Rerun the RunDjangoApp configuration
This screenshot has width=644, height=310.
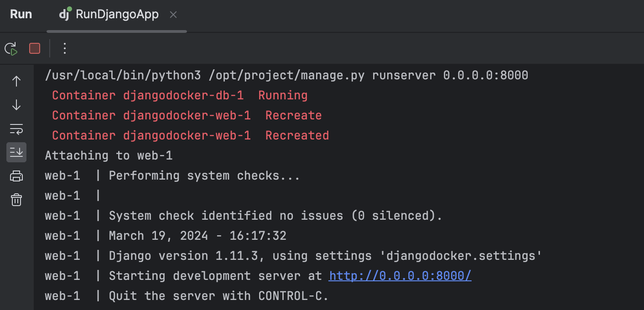[11, 48]
